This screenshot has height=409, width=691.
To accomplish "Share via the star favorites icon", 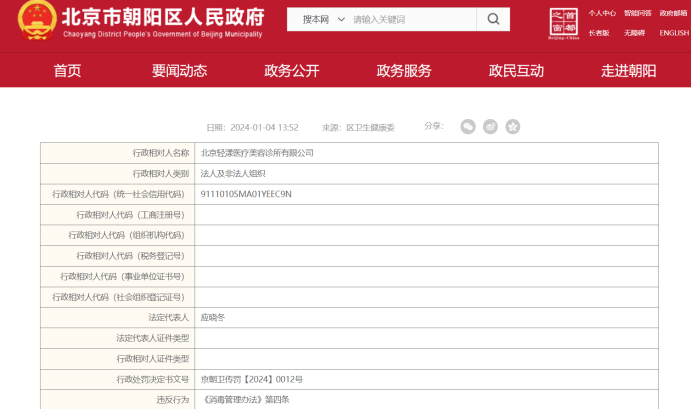I will click(513, 126).
